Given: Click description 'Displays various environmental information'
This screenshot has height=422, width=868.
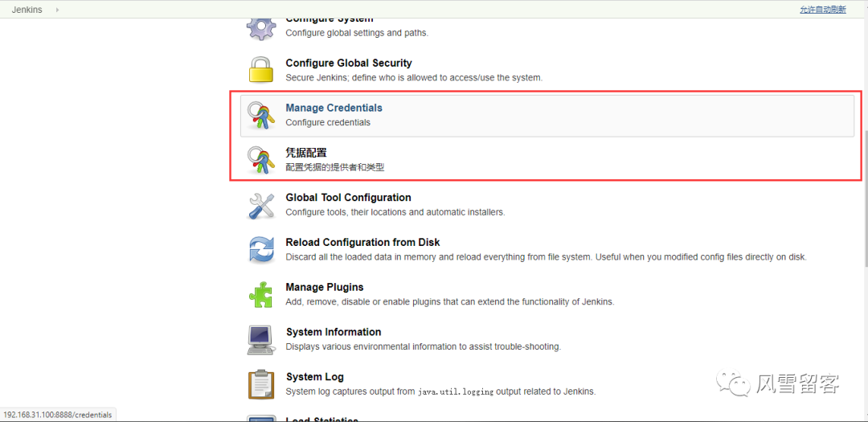Looking at the screenshot, I should coord(424,347).
